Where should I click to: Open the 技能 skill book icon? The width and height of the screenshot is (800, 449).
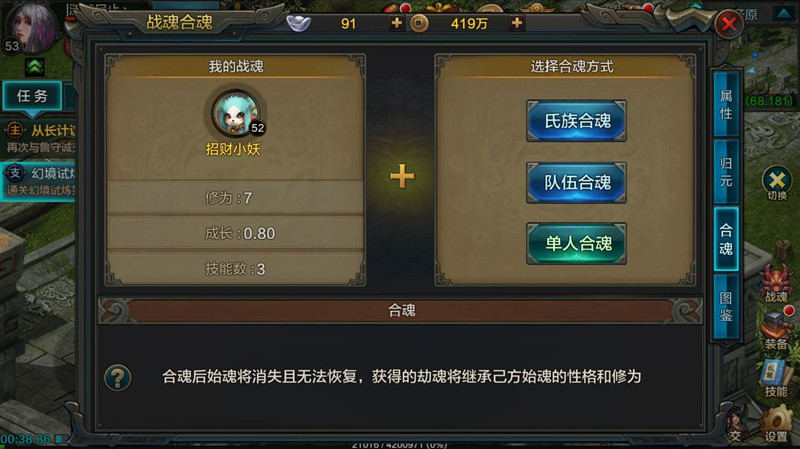[776, 379]
